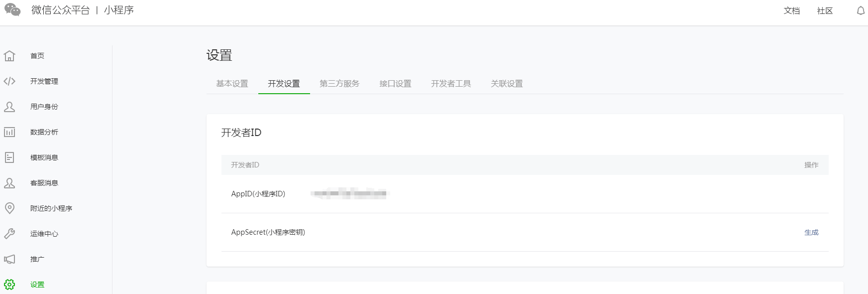
Task: Select the 设置 gear icon
Action: (9, 285)
